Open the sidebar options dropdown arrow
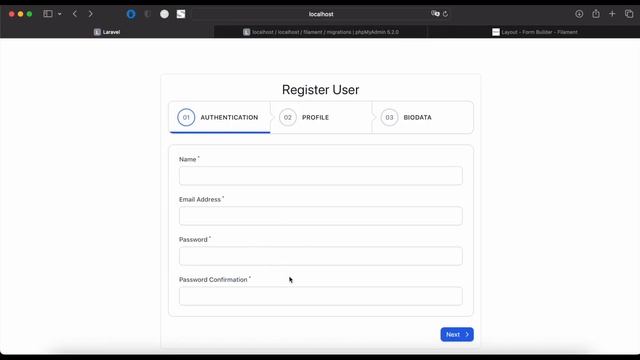 (x=60, y=14)
